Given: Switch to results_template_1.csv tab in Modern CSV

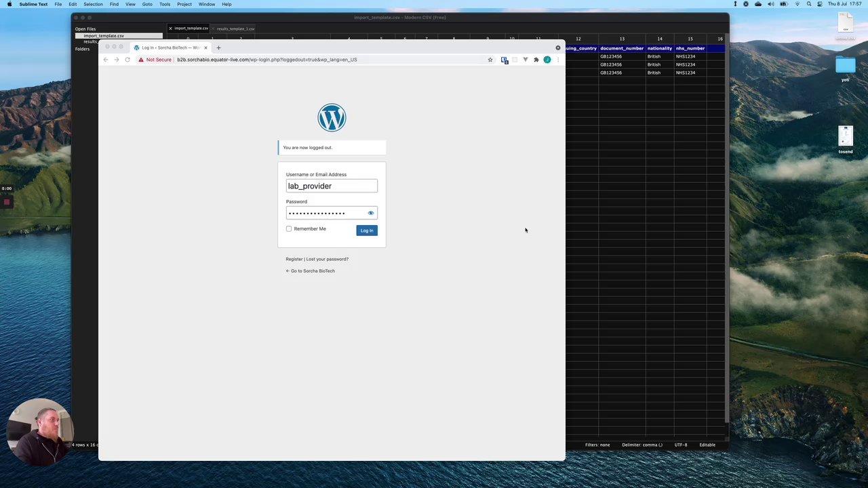Looking at the screenshot, I should point(235,28).
